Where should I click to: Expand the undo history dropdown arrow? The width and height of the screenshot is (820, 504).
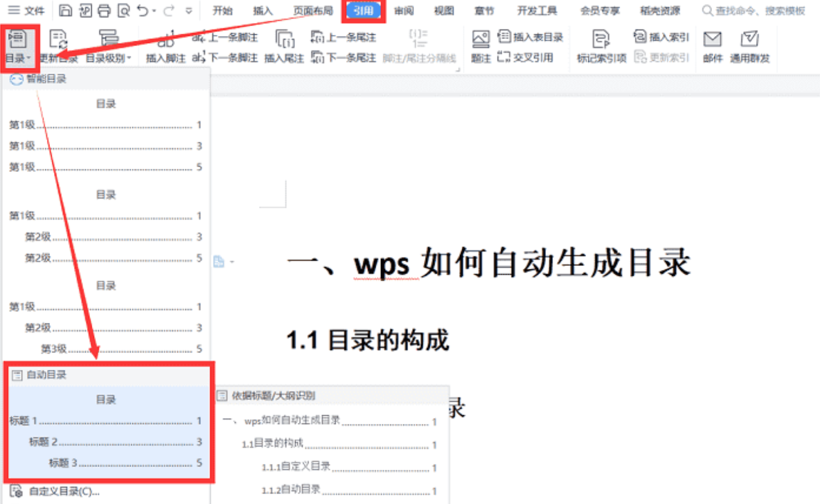point(154,11)
